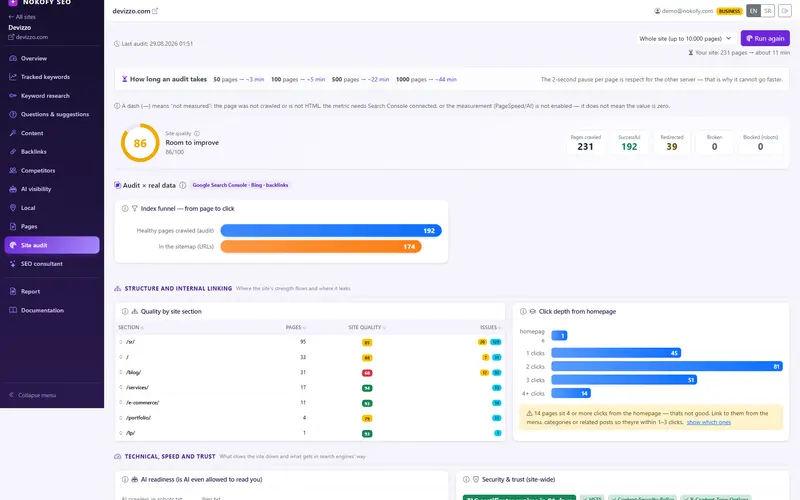Click the clock icon beside Last audit
This screenshot has height=500, width=800.
117,43
